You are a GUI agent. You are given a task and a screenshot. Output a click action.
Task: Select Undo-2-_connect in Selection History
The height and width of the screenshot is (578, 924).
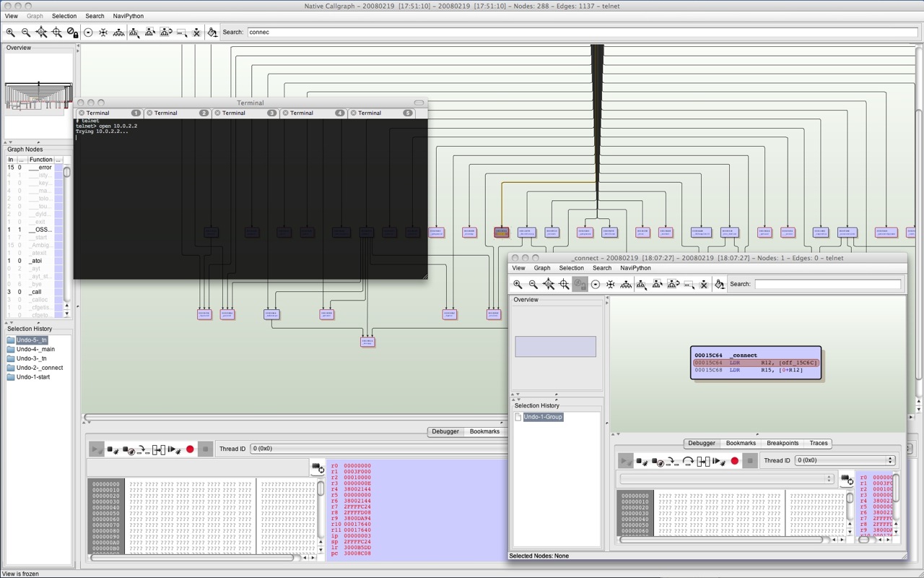pyautogui.click(x=40, y=368)
